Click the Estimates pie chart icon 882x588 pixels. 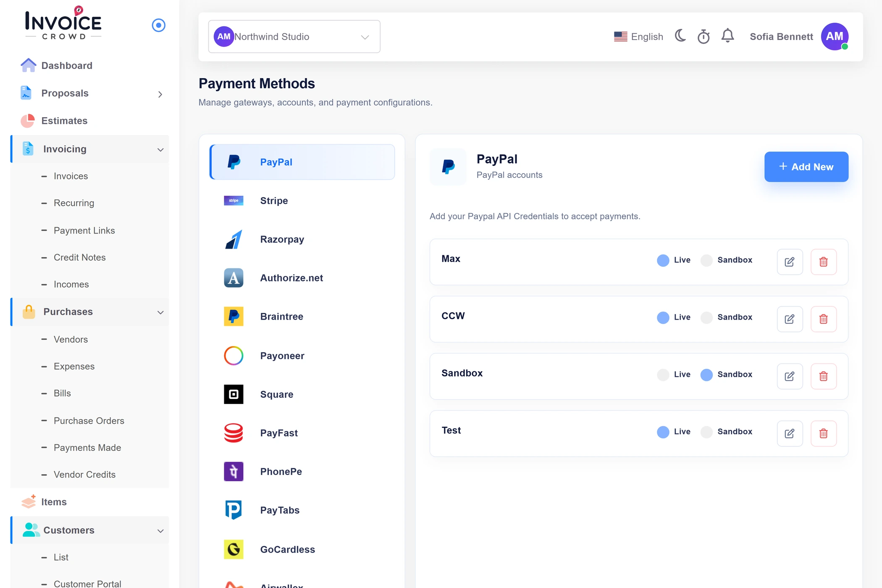pyautogui.click(x=28, y=121)
